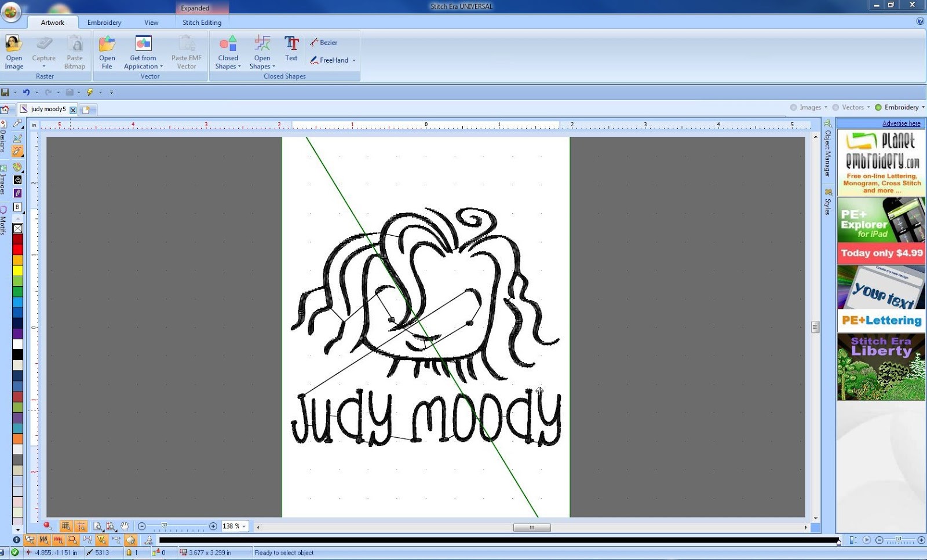The height and width of the screenshot is (560, 927).
Task: Undo the last action
Action: click(x=26, y=92)
